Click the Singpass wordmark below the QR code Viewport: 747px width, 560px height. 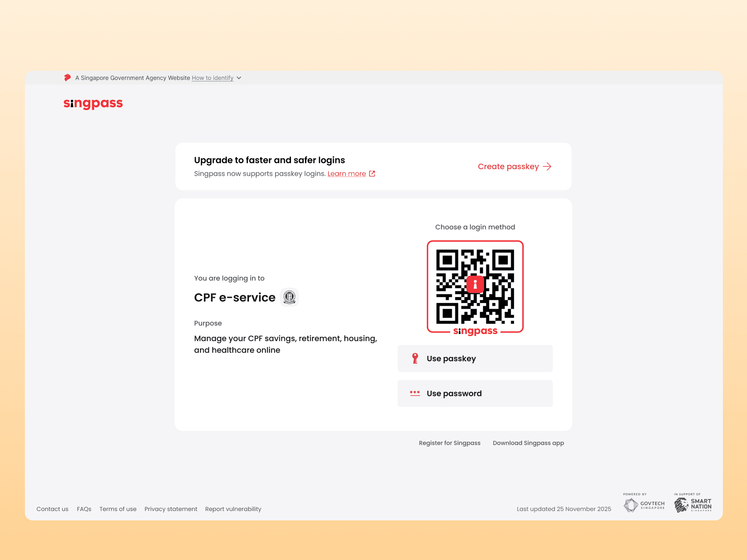tap(475, 331)
